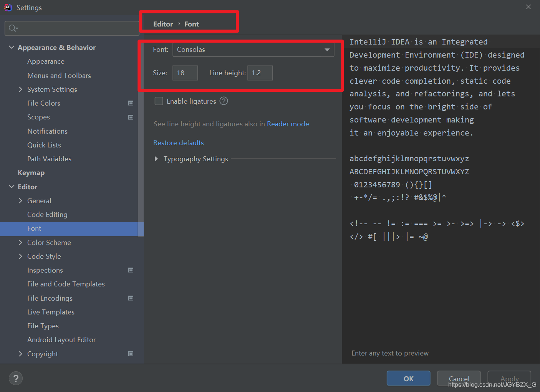This screenshot has height=392, width=540.
Task: Click Apply button
Action: [x=510, y=379]
